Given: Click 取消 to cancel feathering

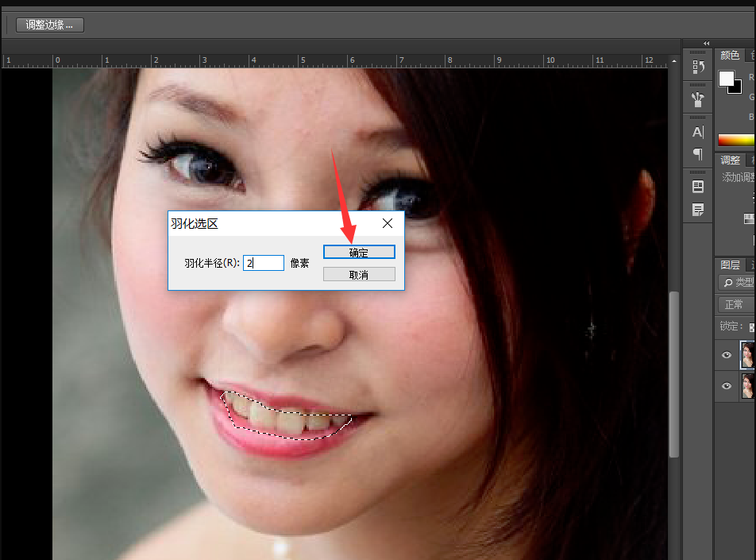Looking at the screenshot, I should 359,275.
